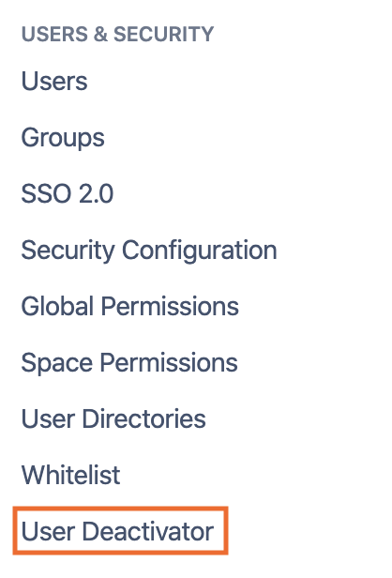Choose Whitelist from the security menu
This screenshot has width=392, height=578.
tap(70, 475)
